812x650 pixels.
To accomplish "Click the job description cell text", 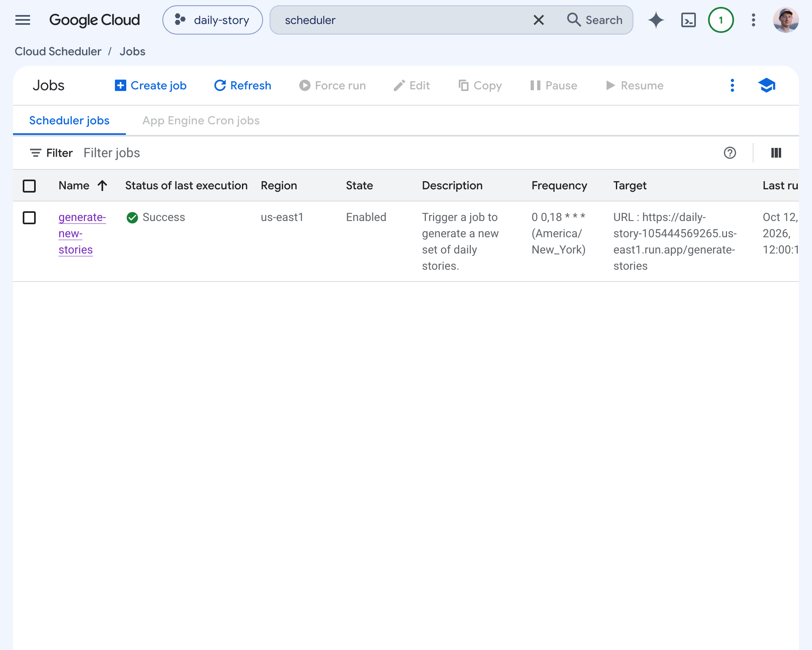I will point(460,242).
